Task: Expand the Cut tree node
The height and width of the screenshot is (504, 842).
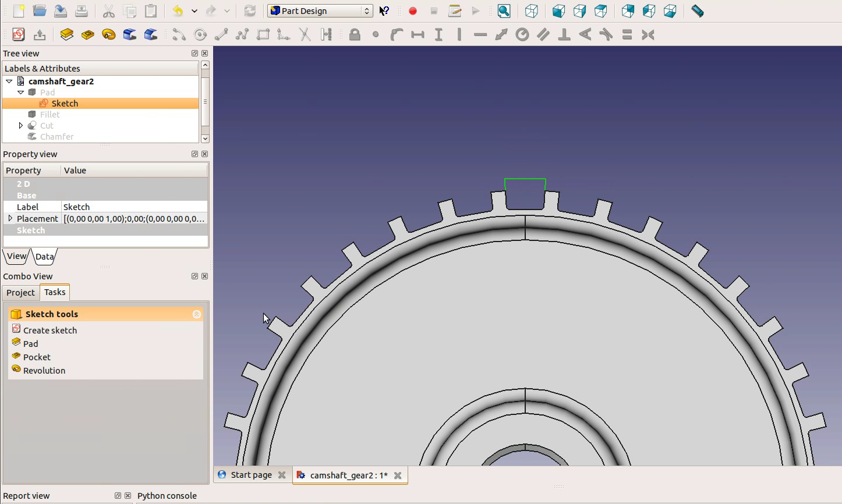Action: point(21,126)
